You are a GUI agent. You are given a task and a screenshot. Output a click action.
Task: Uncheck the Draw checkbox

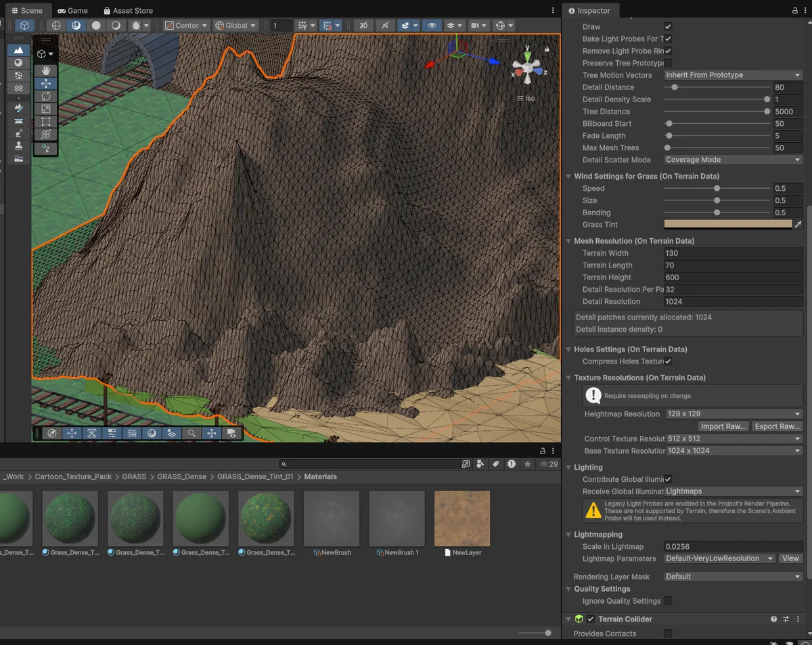pos(668,27)
